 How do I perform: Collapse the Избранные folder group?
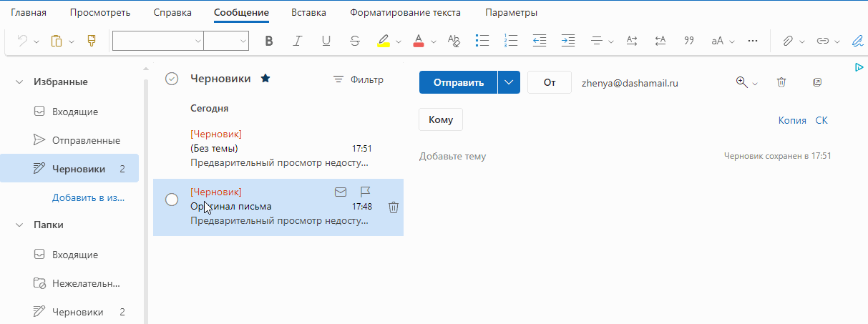pyautogui.click(x=19, y=82)
